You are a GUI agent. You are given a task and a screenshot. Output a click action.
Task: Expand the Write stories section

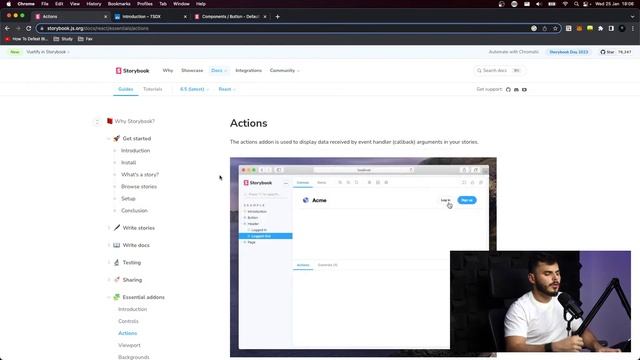point(109,228)
